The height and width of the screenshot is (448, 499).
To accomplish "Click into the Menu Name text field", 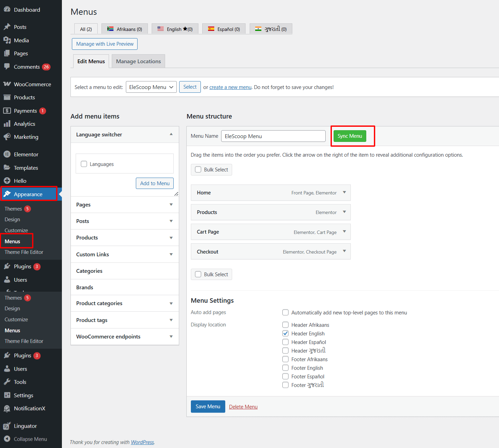I will pyautogui.click(x=273, y=136).
